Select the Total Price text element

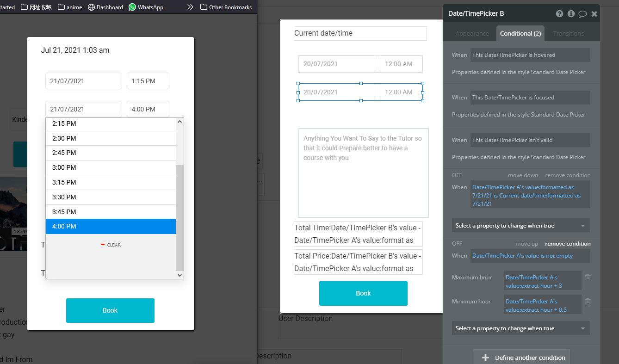point(358,262)
